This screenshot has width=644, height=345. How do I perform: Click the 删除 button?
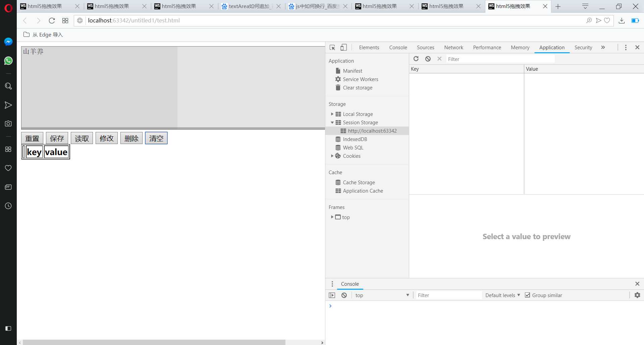131,138
